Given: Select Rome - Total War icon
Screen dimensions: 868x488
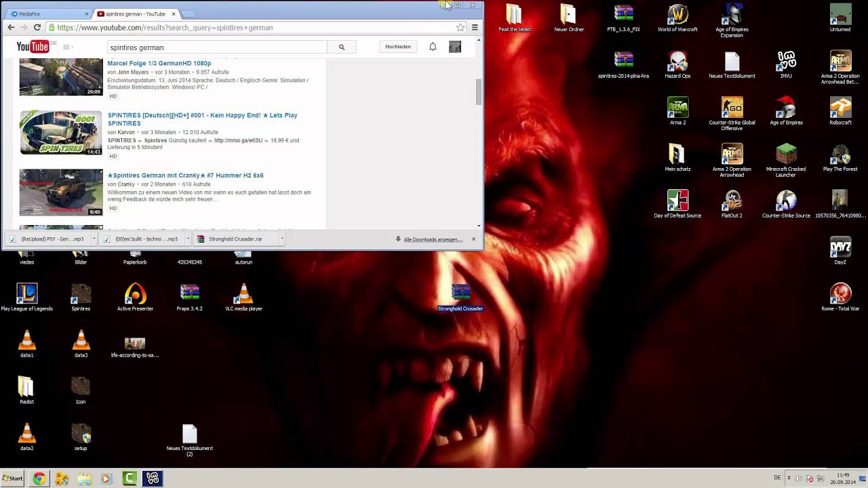Looking at the screenshot, I should pos(840,298).
